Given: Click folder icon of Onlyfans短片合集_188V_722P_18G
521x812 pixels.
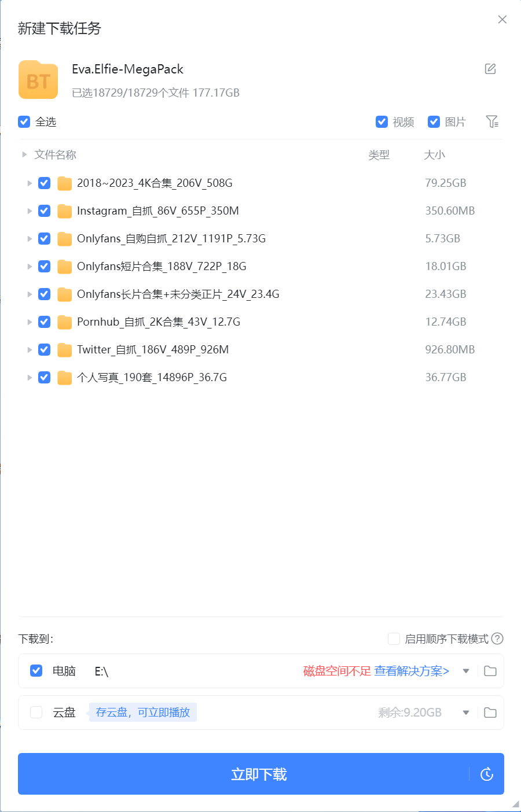Looking at the screenshot, I should (x=65, y=267).
